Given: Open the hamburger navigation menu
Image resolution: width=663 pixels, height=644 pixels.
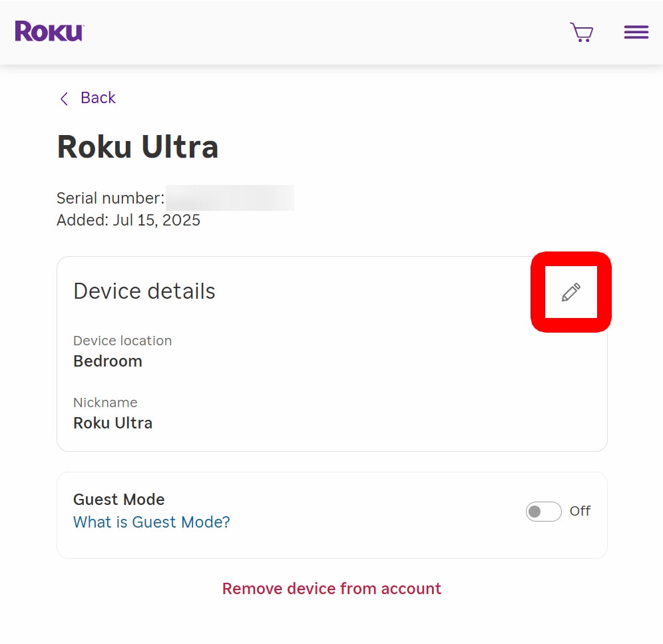Looking at the screenshot, I should click(635, 31).
